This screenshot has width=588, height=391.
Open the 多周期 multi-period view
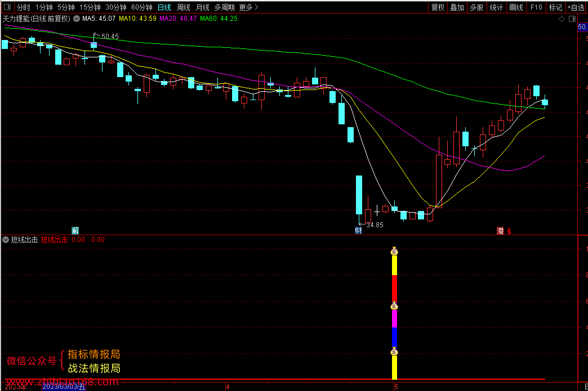tap(224, 7)
